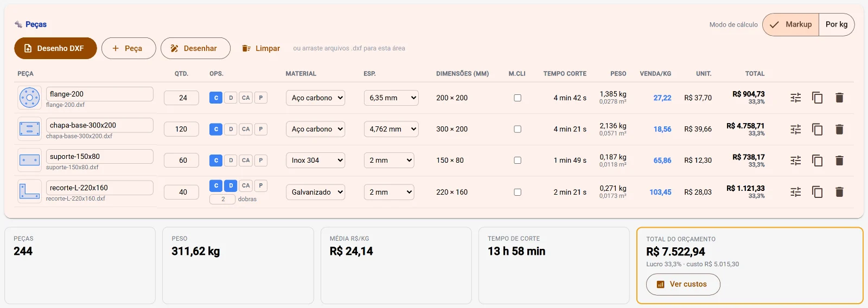
Task: Open material dropdown for flange-200
Action: pyautogui.click(x=316, y=98)
